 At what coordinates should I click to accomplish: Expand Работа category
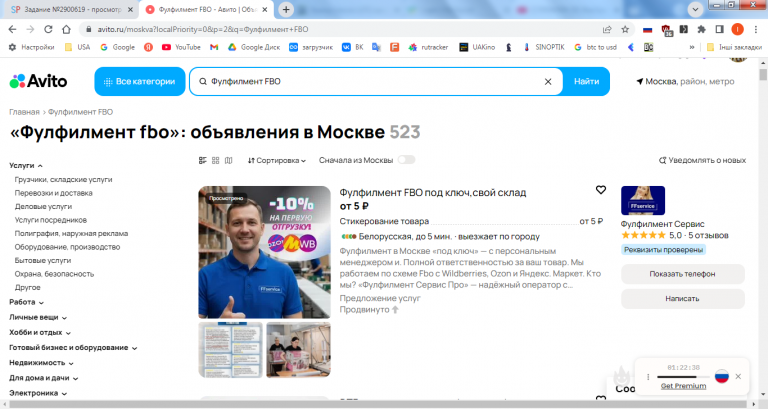click(26, 302)
